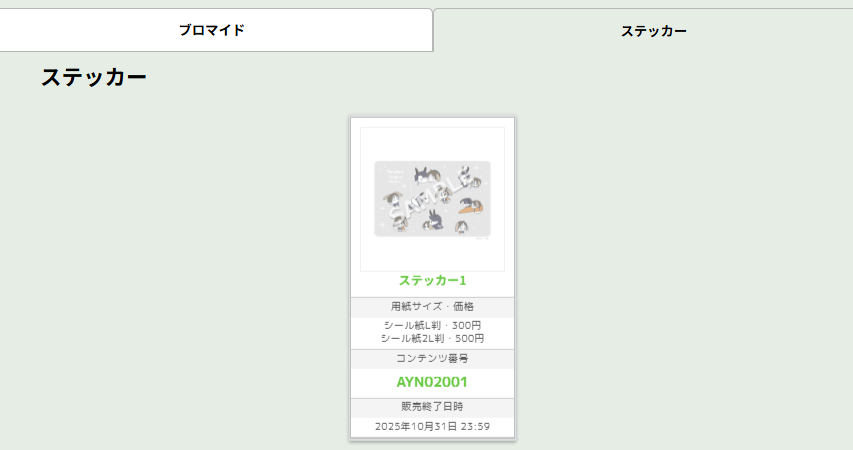853x450 pixels.
Task: Select the シール紙L判・300円 price line
Action: (x=432, y=325)
